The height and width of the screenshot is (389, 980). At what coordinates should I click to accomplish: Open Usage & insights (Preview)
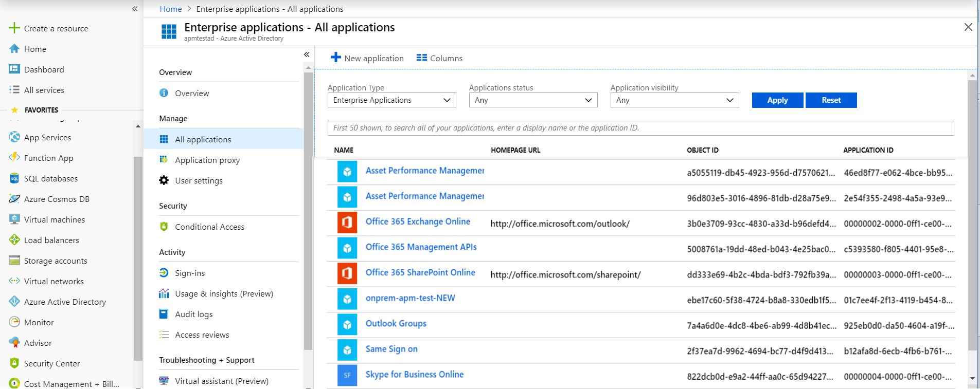(x=223, y=293)
